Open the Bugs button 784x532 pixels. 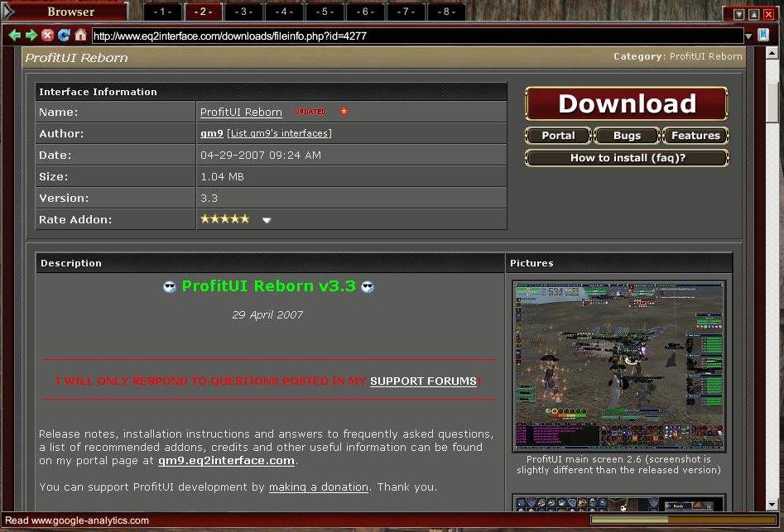627,136
